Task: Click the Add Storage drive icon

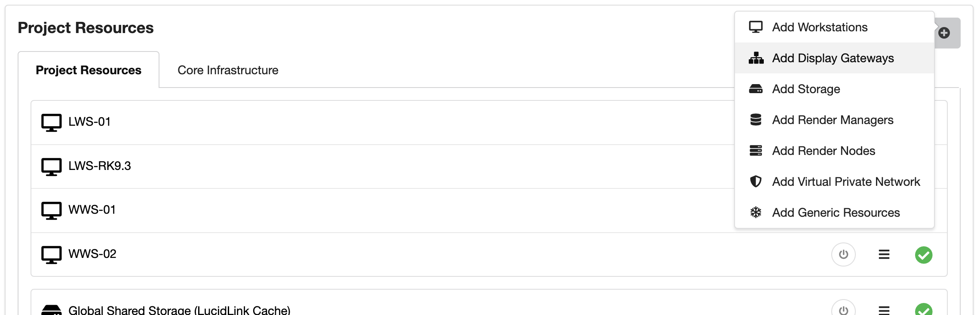Action: 756,89
